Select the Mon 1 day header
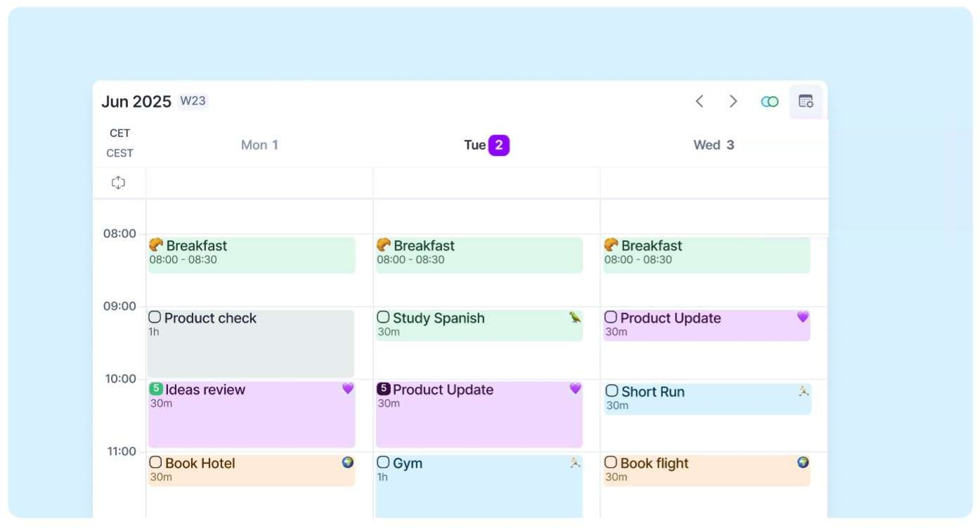Screen dimensions: 980x531 coord(259,145)
